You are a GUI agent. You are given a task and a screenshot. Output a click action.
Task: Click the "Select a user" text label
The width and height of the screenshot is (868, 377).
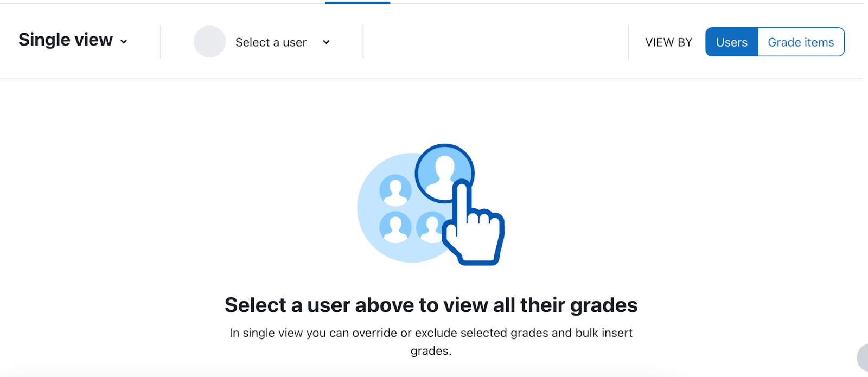[x=271, y=42]
